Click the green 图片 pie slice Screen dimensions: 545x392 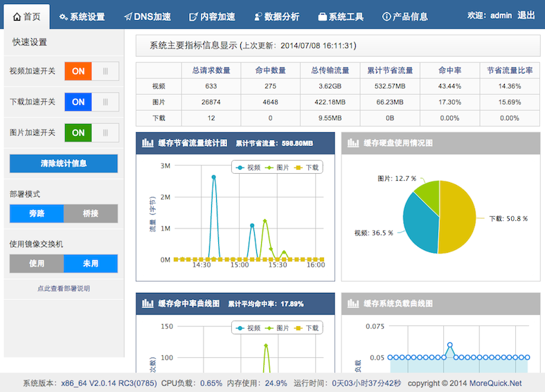(x=429, y=194)
